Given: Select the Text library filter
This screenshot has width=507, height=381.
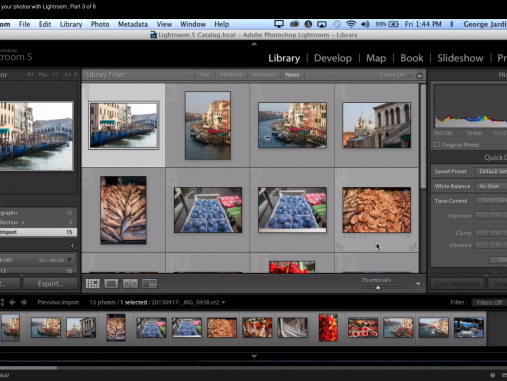Looking at the screenshot, I should click(x=205, y=75).
